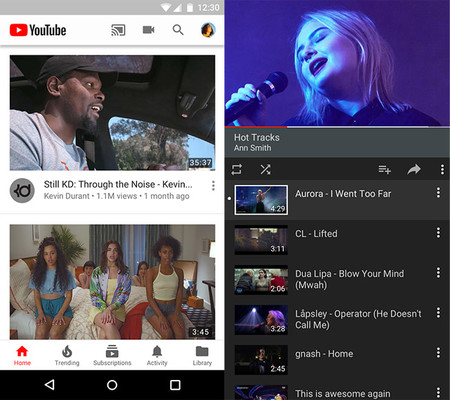
Task: Open options for Still KD video
Action: pos(213,186)
